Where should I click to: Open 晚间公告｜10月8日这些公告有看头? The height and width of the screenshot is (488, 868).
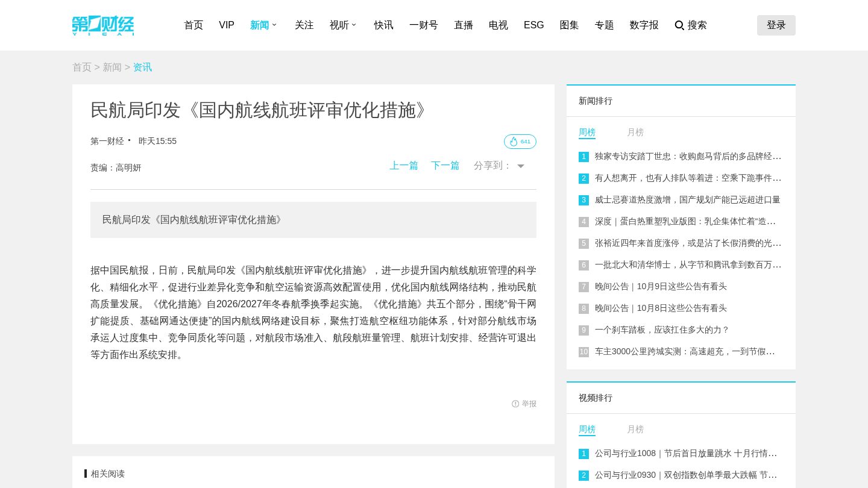pyautogui.click(x=661, y=308)
